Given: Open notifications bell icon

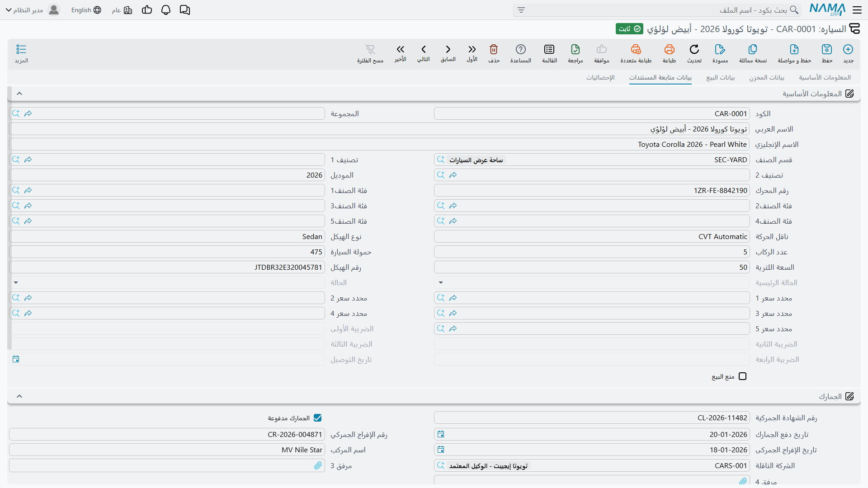Looking at the screenshot, I should 166,10.
